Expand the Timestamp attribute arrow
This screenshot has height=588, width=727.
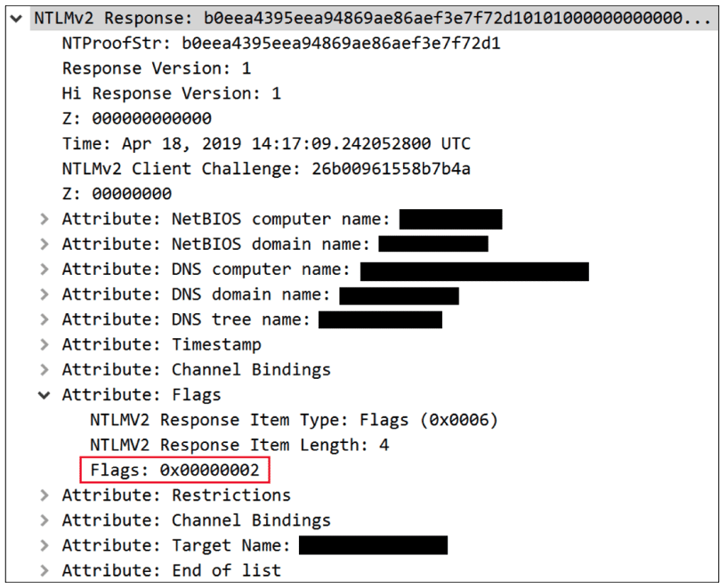(44, 344)
